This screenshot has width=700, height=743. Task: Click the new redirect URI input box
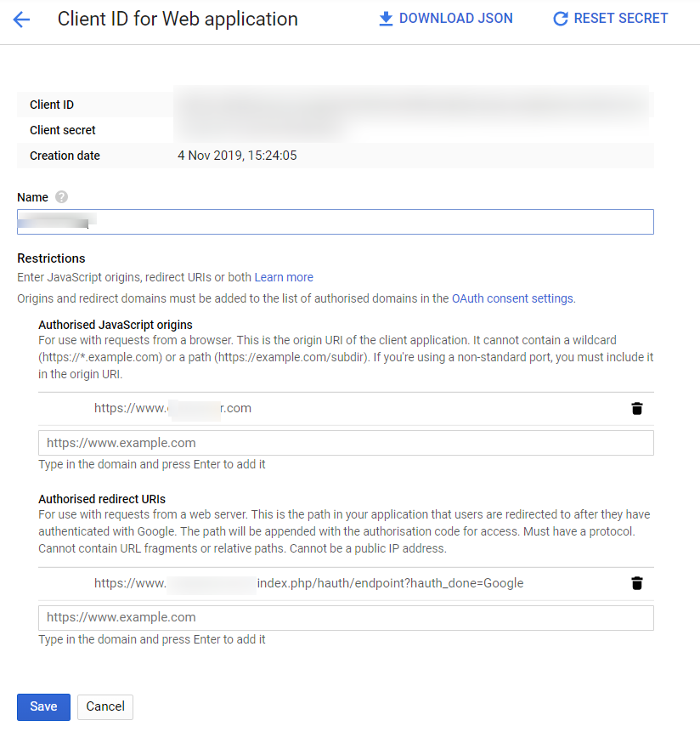click(x=346, y=618)
